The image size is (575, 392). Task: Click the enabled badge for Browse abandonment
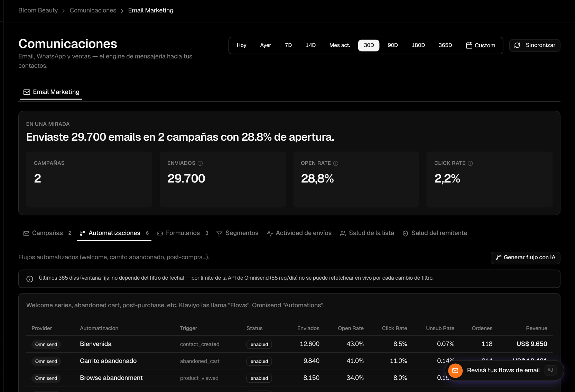259,378
